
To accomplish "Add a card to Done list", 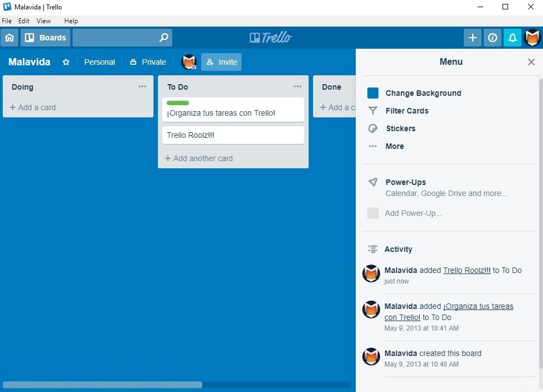I will click(337, 107).
